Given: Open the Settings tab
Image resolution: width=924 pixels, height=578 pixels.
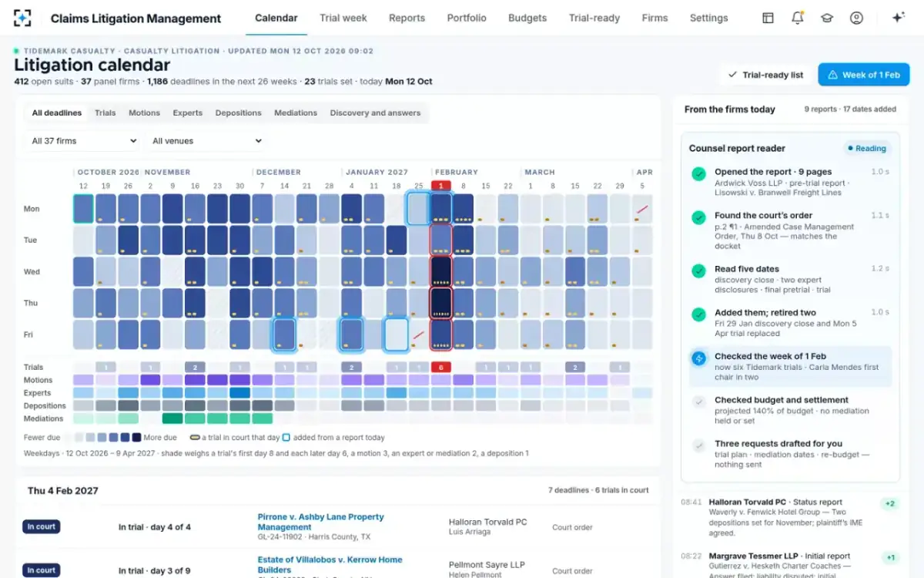Looking at the screenshot, I should click(x=708, y=18).
